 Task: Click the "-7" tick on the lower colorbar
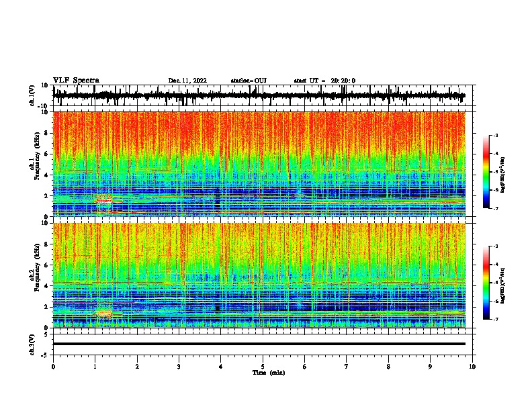496,319
